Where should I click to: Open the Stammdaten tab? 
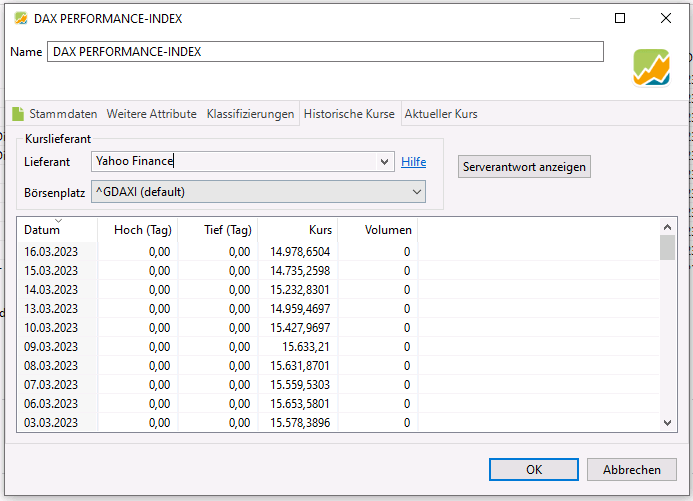click(x=63, y=114)
